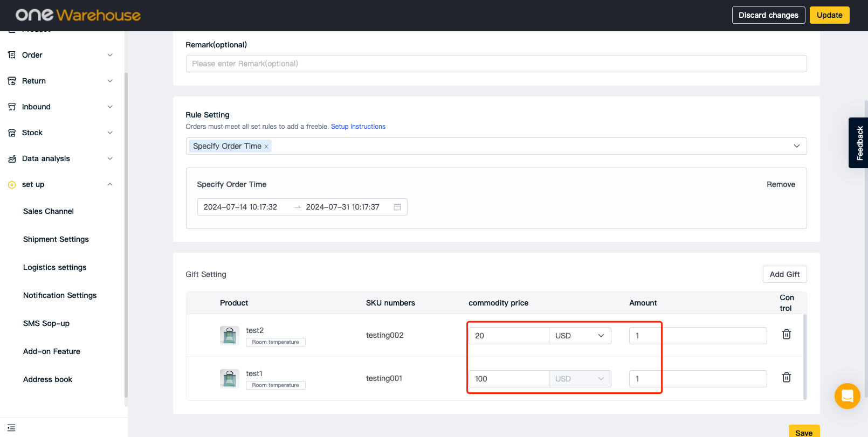Screen dimensions: 868x437
Task: Open the Rule Setting dropdown arrow
Action: [797, 146]
